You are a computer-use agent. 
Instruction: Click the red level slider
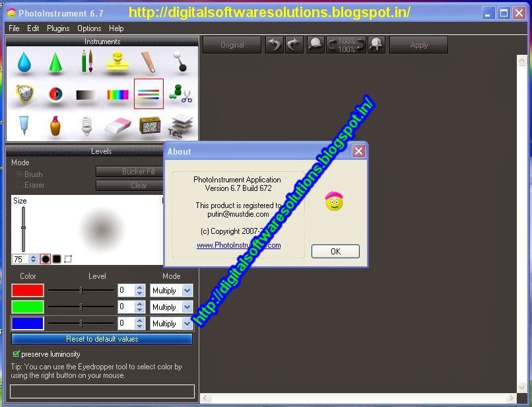81,291
